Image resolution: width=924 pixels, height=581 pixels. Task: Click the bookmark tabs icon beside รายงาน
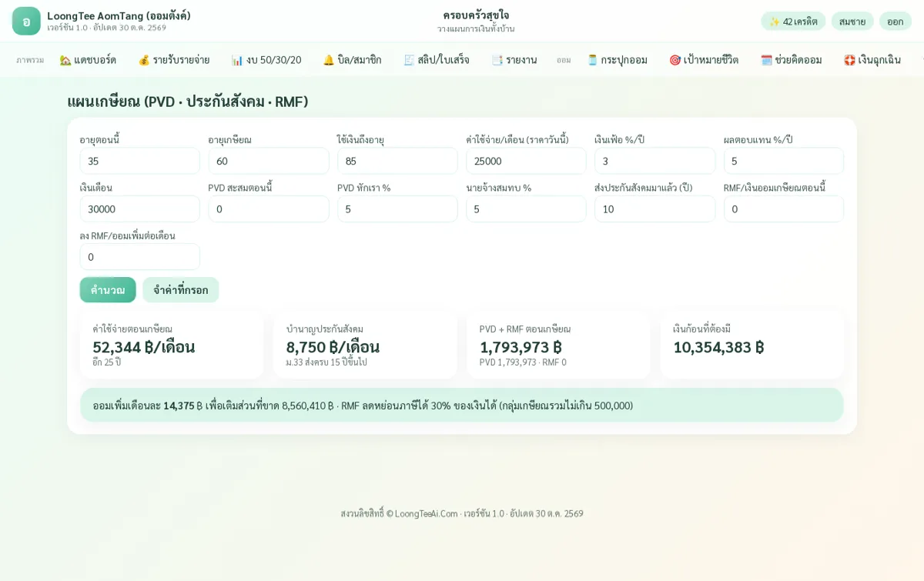point(497,60)
